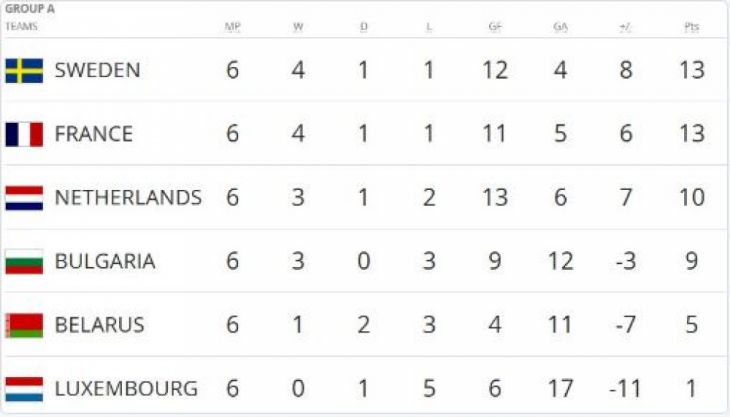The height and width of the screenshot is (417, 730).
Task: Open the LUXEMBOURG team page
Action: [126, 389]
